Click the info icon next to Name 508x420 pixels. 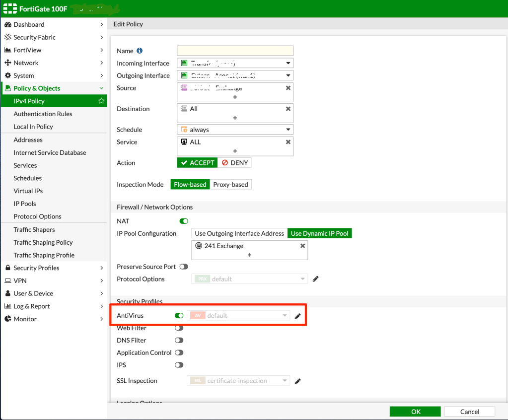point(140,51)
